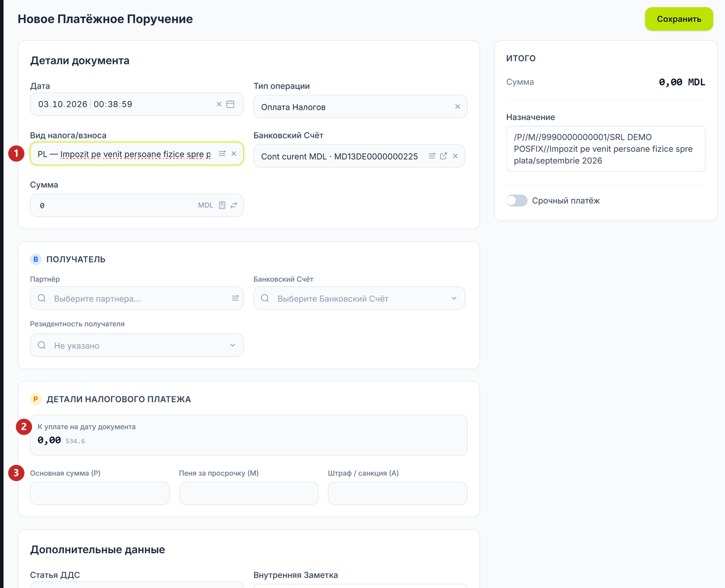725x588 pixels.
Task: Click search icon in recipient bank account
Action: pyautogui.click(x=265, y=298)
